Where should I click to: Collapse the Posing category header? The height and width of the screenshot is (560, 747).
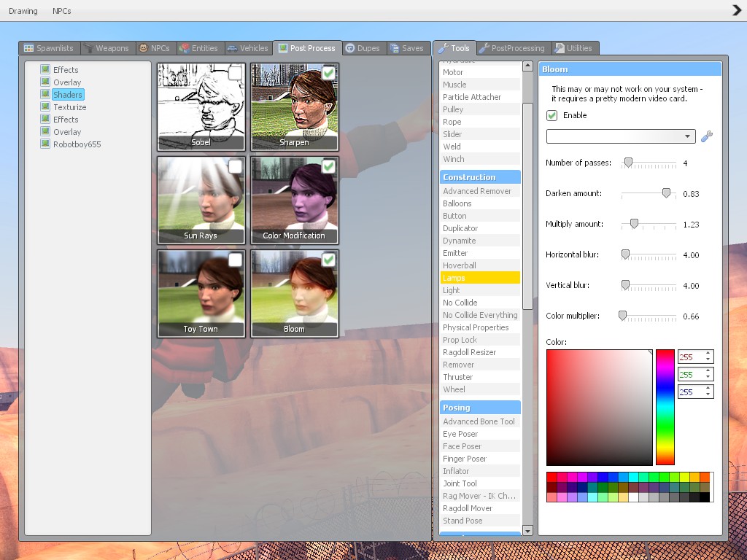[x=480, y=408]
